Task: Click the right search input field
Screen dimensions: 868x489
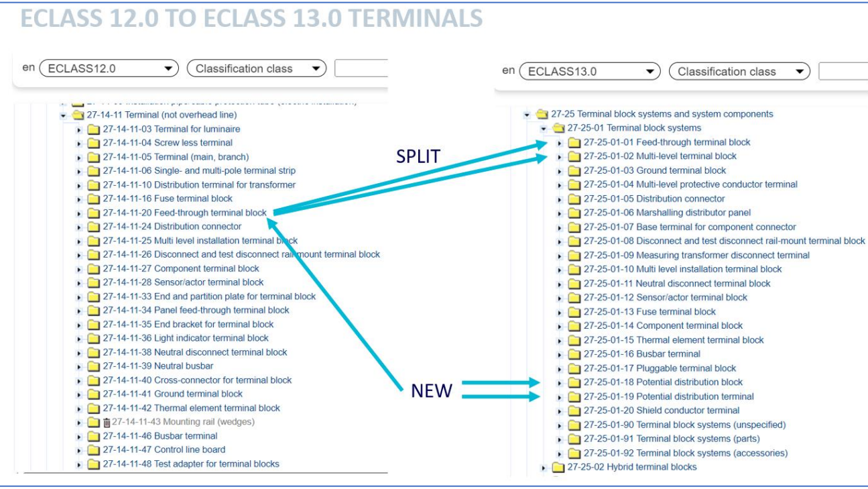Action: coord(843,72)
